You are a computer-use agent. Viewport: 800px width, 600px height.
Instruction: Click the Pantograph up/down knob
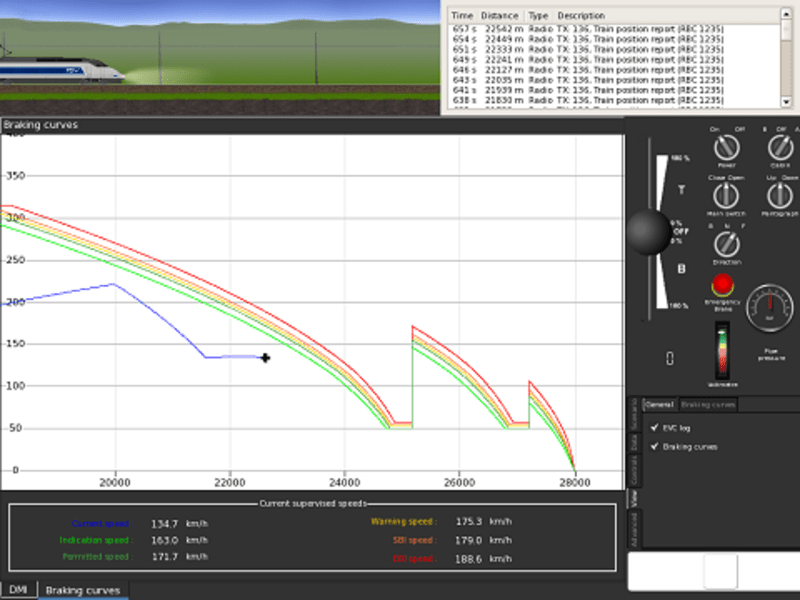click(x=780, y=195)
